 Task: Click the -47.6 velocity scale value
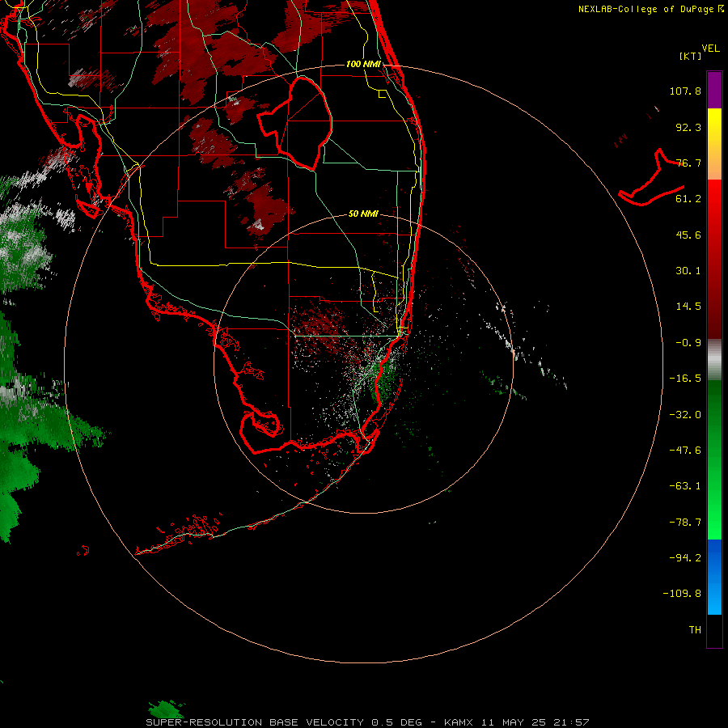(685, 451)
